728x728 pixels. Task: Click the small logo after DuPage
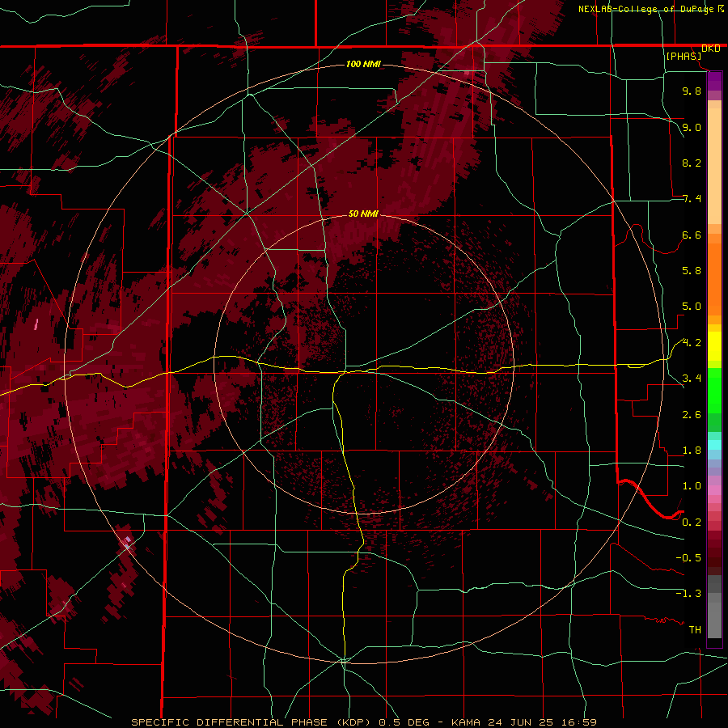(x=721, y=8)
